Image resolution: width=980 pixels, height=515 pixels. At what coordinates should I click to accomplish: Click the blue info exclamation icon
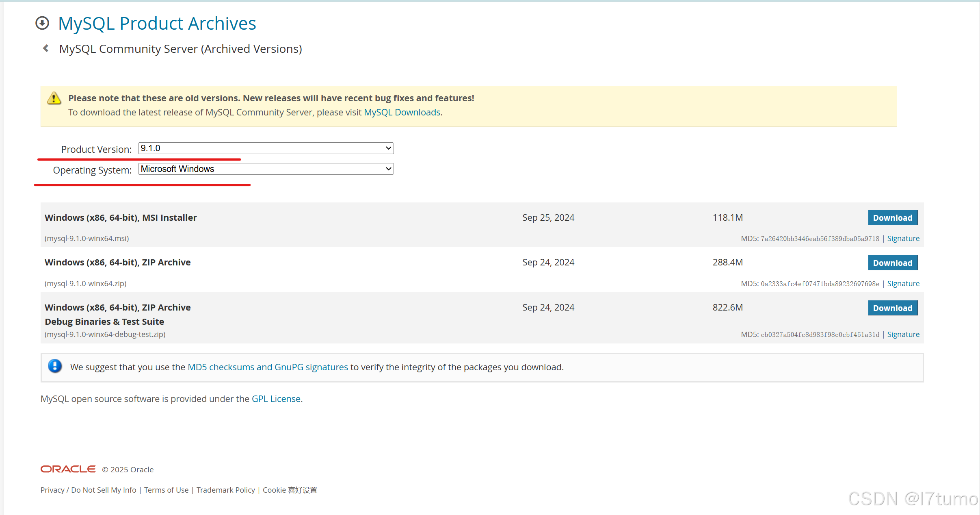(x=55, y=366)
